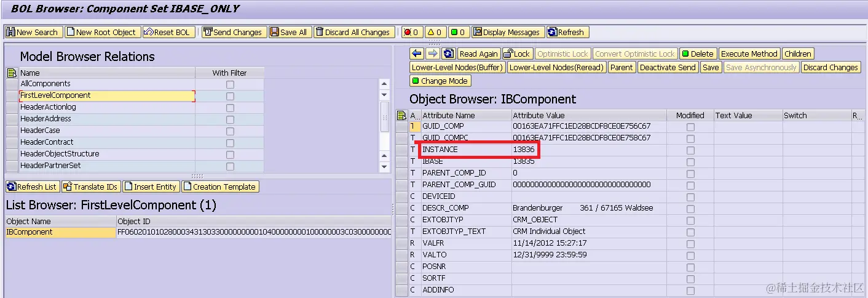
Task: Click select-all icon in Model Browser table
Action: tap(12, 73)
